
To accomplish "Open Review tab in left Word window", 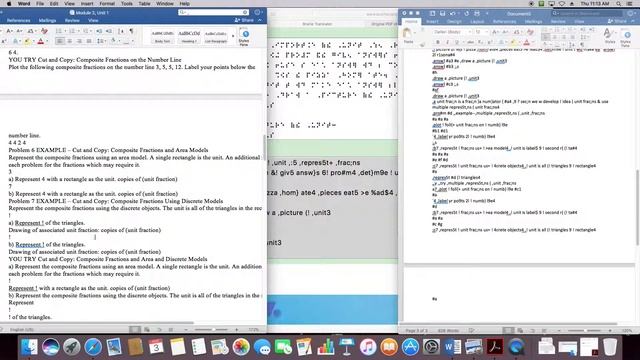I will (72, 20).
